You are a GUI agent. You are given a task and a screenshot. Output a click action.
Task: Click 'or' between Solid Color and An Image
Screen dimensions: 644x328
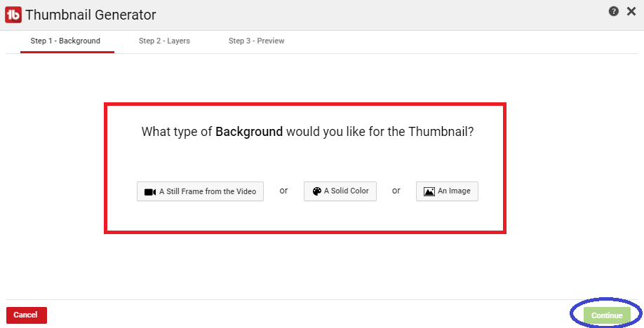396,191
